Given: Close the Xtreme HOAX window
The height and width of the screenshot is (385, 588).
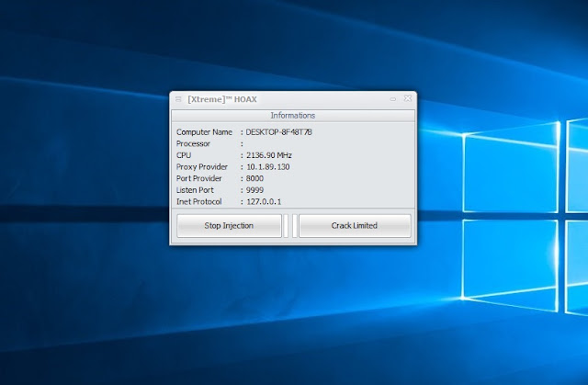Looking at the screenshot, I should click(408, 98).
